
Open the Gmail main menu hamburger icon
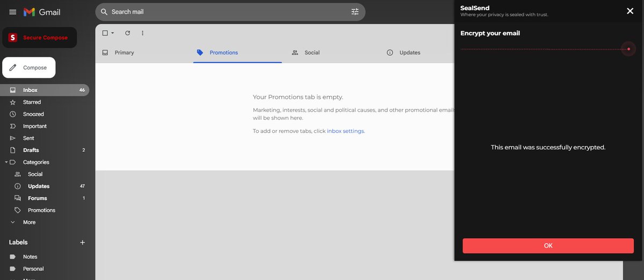(13, 12)
